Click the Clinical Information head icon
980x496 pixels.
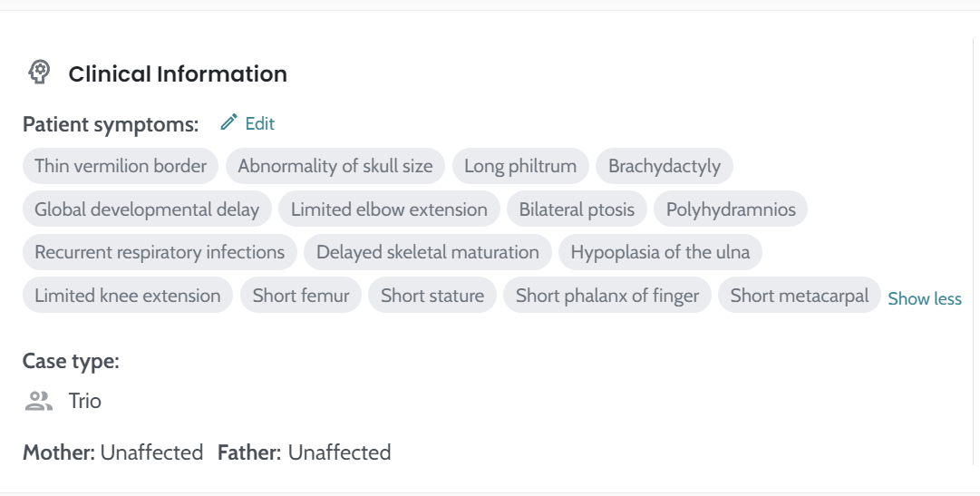(39, 73)
